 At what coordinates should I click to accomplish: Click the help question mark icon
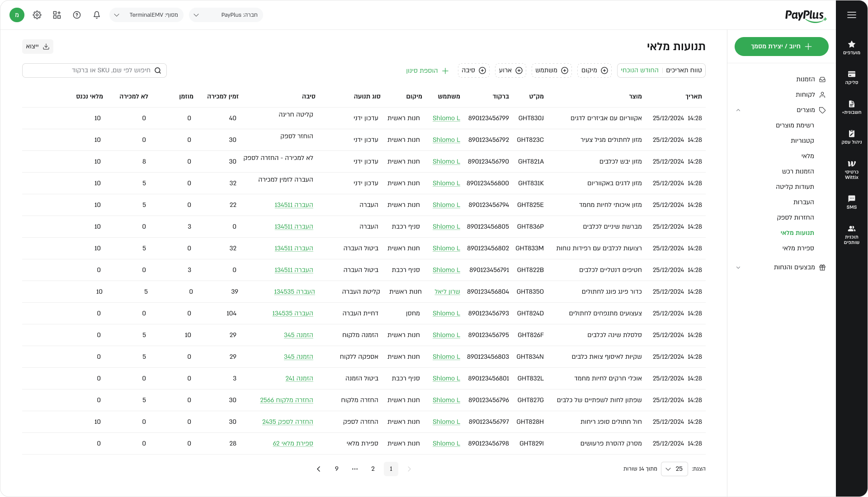click(77, 15)
